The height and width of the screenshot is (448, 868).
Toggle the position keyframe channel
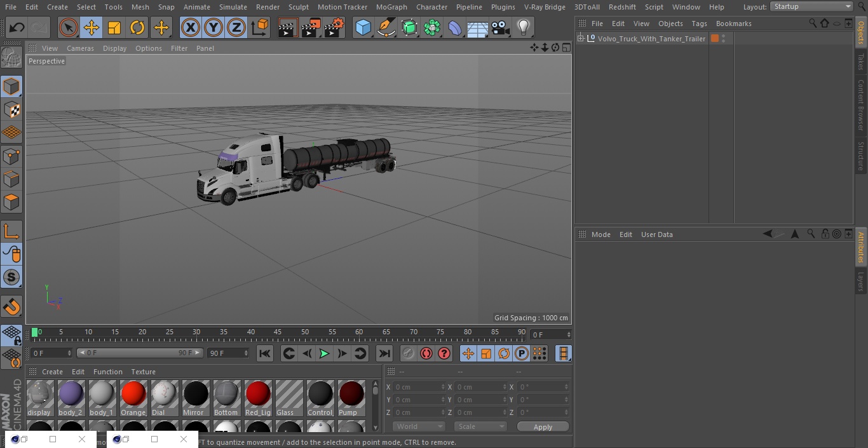pyautogui.click(x=468, y=353)
